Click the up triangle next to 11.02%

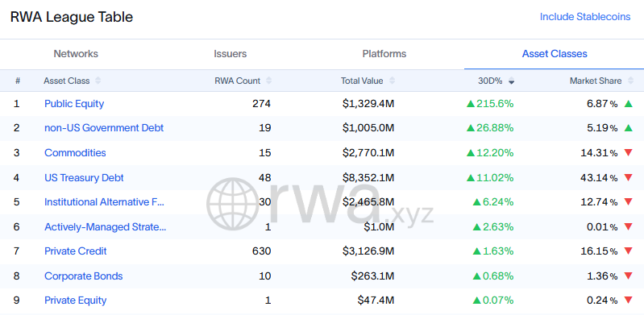[x=471, y=178]
